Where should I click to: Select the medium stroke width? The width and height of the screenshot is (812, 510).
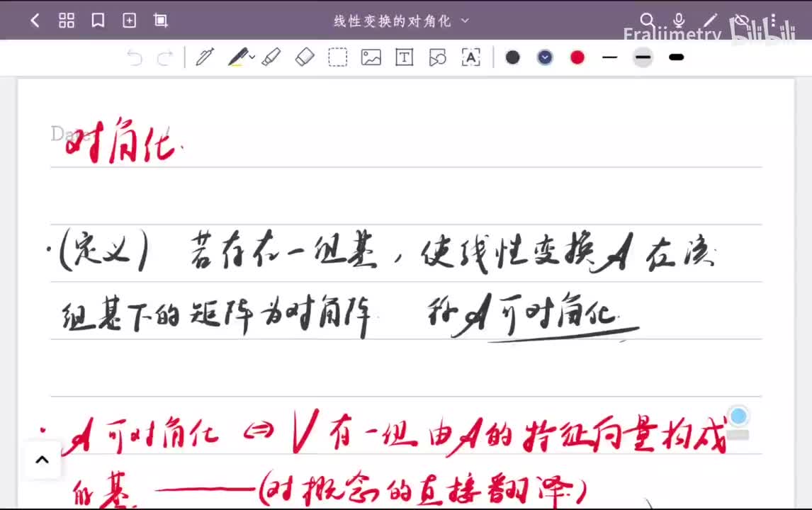point(643,57)
